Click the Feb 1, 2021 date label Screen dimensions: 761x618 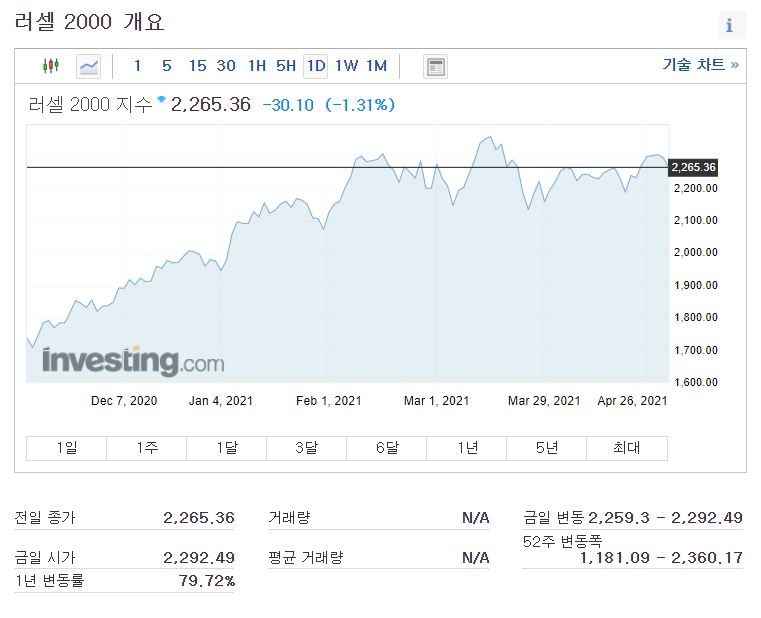tap(329, 401)
